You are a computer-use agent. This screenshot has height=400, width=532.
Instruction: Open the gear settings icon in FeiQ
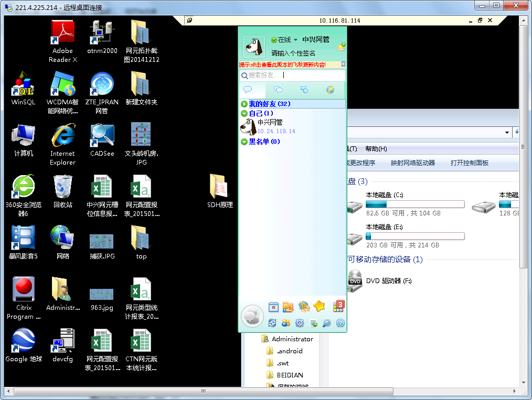coord(300,323)
